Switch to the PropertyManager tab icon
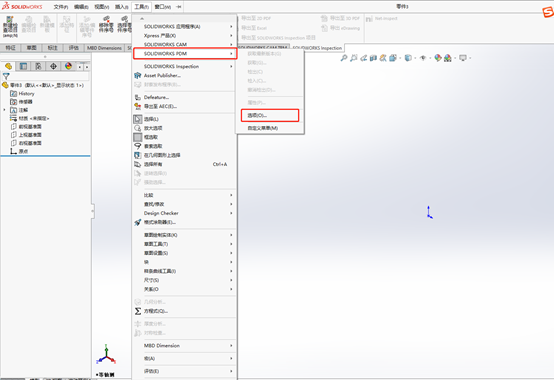Viewport: 554px width, 380px height. (x=23, y=66)
